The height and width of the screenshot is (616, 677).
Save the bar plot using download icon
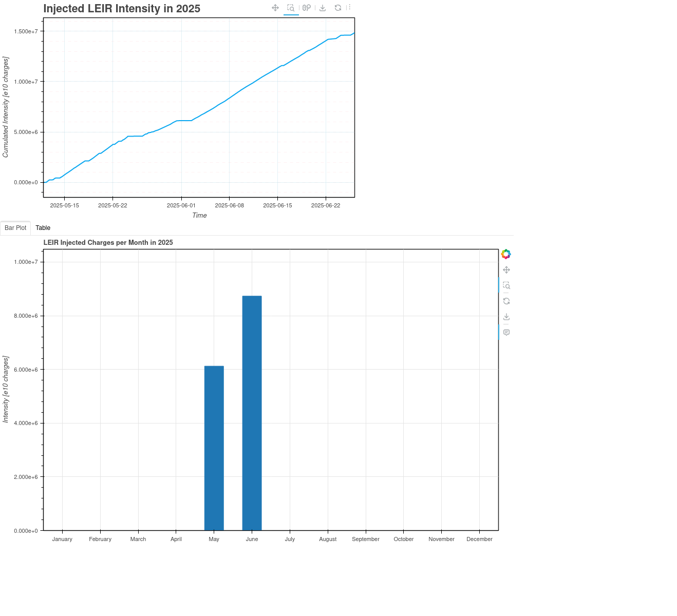[x=506, y=317]
